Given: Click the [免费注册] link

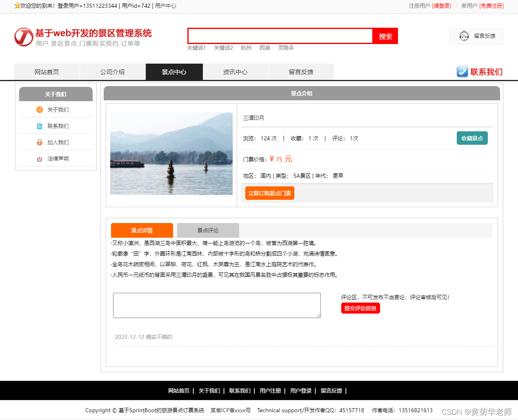Looking at the screenshot, I should [x=491, y=6].
